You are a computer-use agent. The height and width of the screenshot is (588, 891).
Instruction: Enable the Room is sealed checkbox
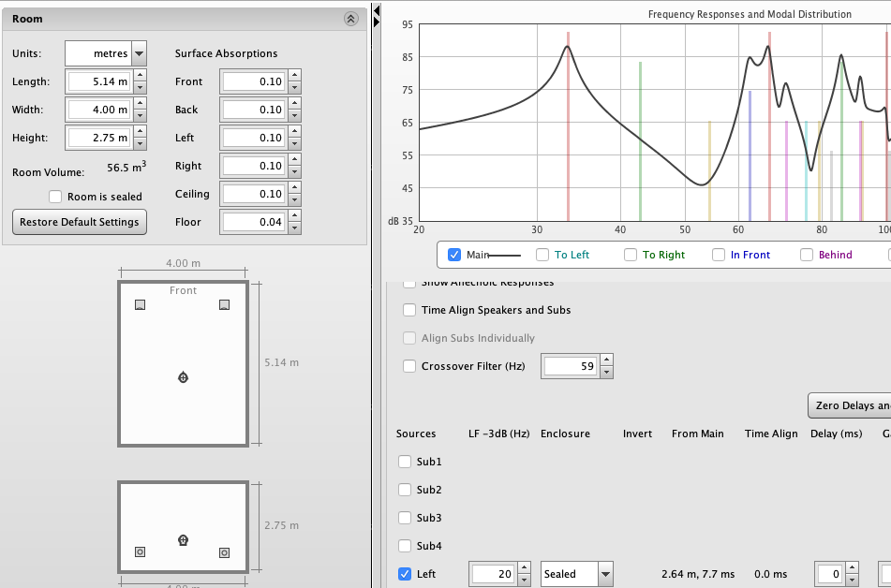(x=55, y=197)
